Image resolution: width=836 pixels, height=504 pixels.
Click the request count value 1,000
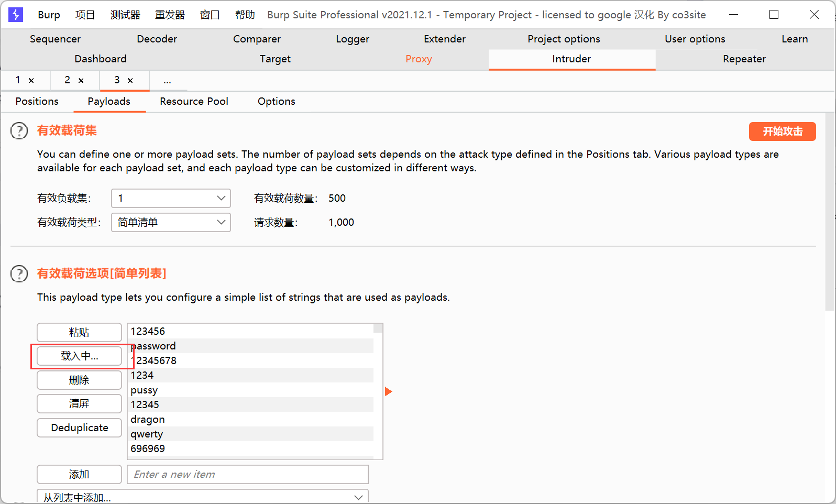[x=342, y=222]
